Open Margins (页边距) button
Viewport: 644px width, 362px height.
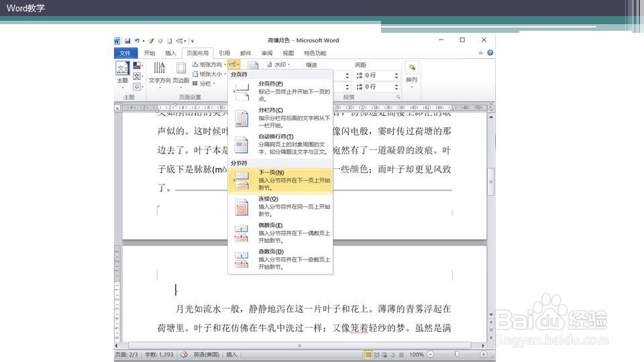(x=180, y=74)
